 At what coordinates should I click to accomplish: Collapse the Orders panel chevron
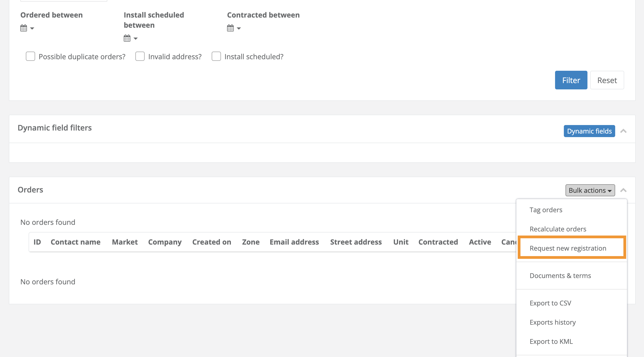pyautogui.click(x=623, y=190)
